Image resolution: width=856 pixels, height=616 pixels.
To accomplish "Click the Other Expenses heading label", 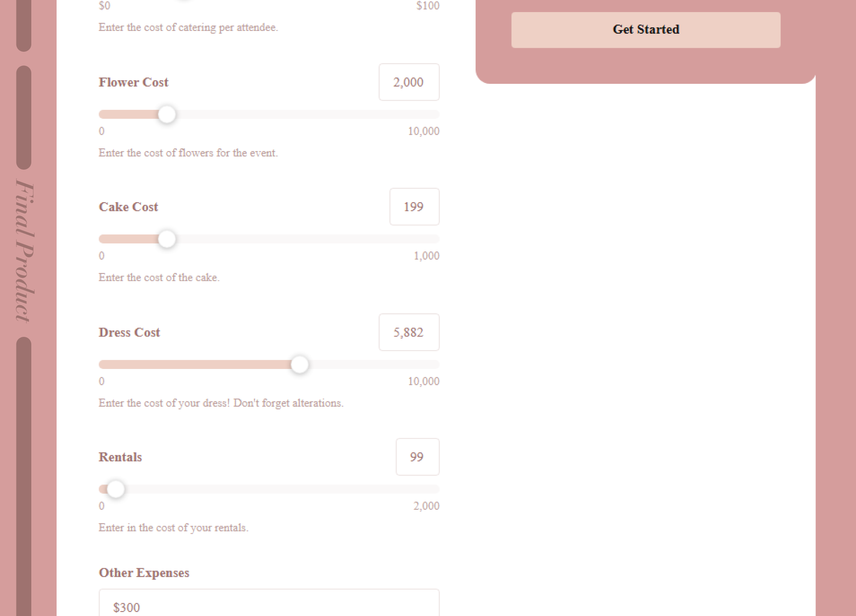I will (x=144, y=573).
